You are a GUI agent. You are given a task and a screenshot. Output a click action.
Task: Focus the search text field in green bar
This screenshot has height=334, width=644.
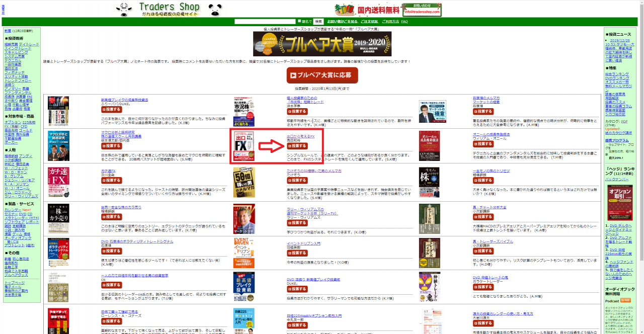click(265, 22)
